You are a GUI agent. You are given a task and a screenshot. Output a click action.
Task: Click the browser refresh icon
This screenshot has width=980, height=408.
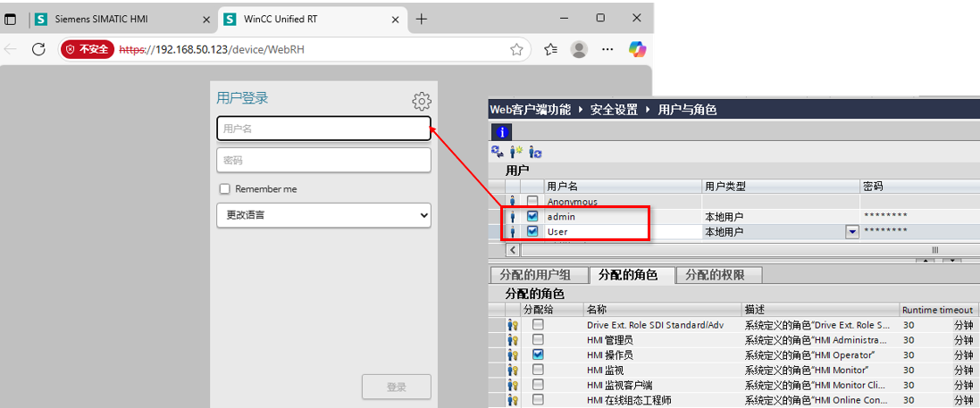(x=38, y=49)
